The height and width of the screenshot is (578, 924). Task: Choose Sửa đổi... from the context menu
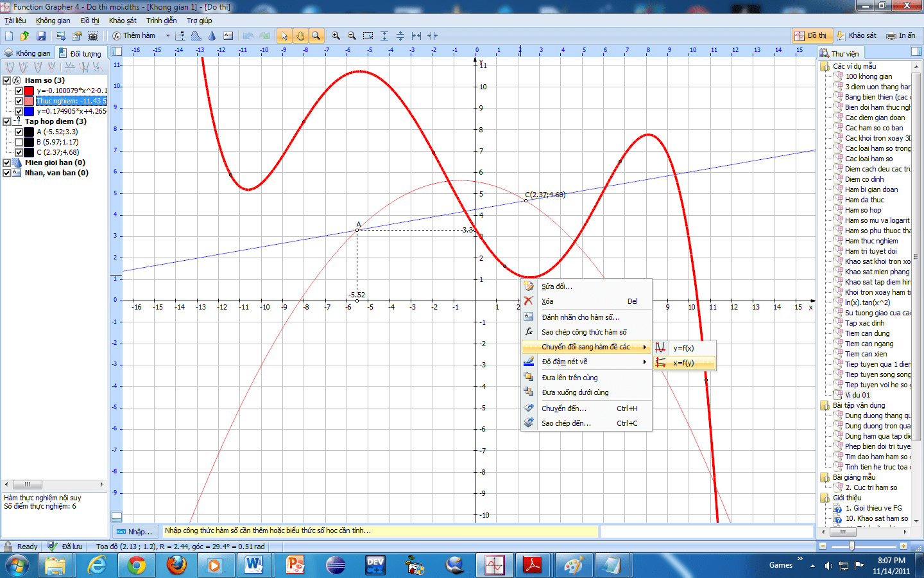(x=586, y=286)
